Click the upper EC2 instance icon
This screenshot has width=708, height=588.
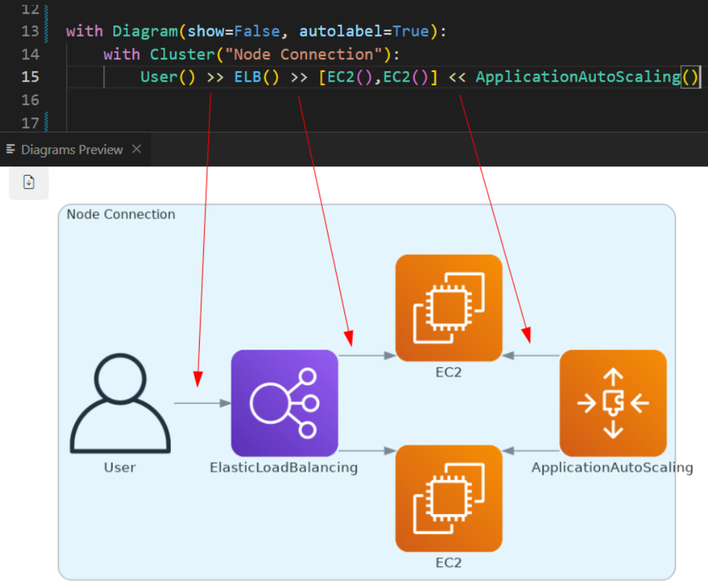(x=448, y=307)
